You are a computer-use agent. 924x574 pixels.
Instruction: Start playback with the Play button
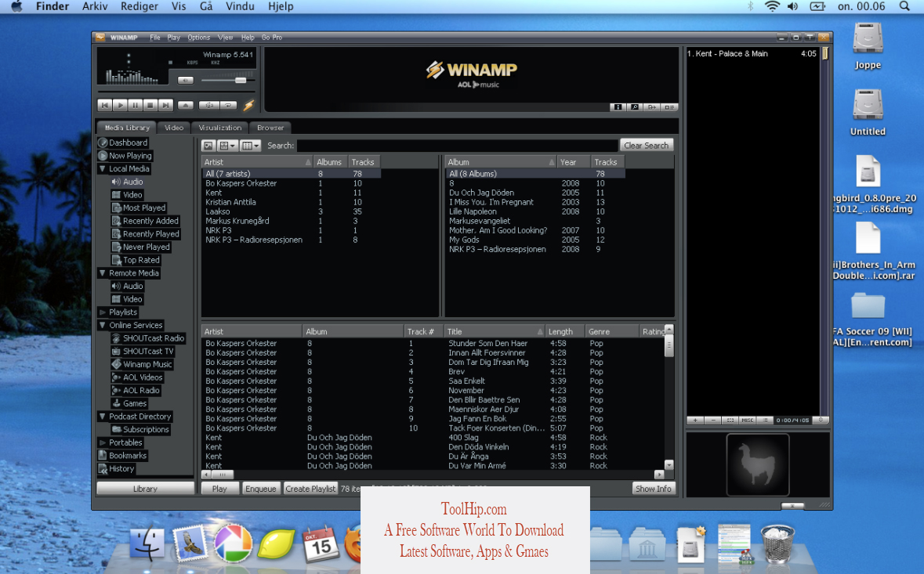120,106
